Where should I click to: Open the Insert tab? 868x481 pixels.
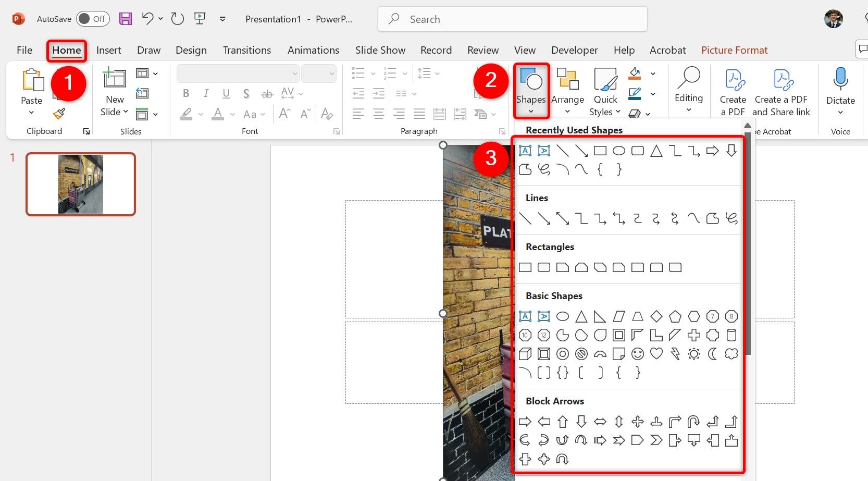pos(108,50)
